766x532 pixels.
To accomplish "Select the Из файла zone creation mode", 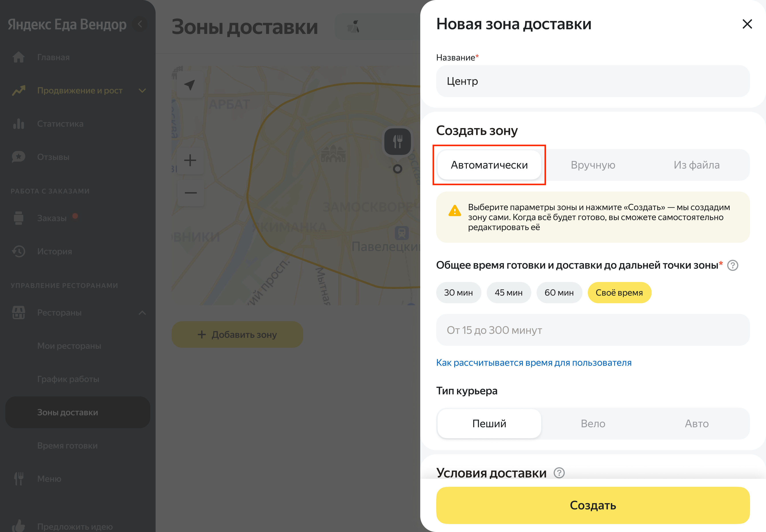I will click(696, 165).
